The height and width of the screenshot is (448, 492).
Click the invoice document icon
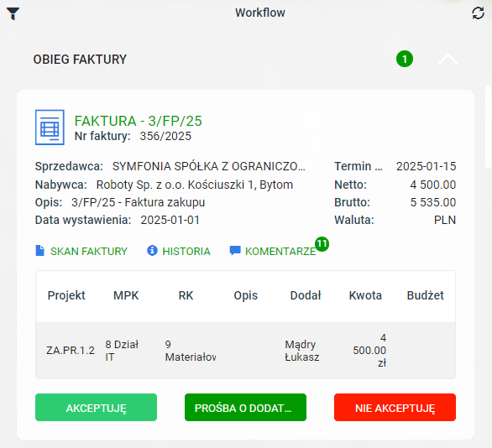point(50,128)
